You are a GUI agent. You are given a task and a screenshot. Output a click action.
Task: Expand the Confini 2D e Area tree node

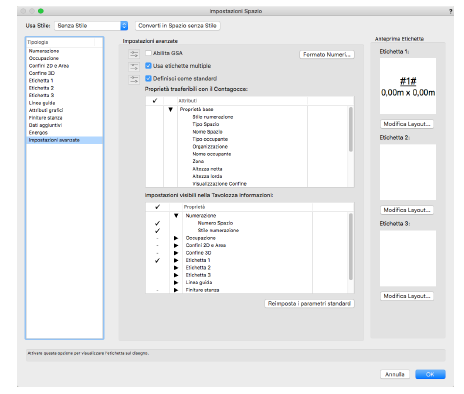pos(176,245)
